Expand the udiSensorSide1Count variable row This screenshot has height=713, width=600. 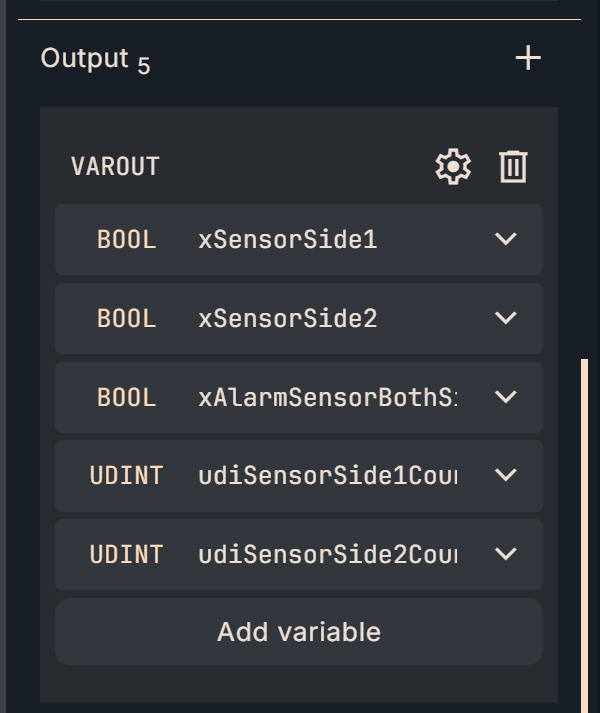point(506,475)
